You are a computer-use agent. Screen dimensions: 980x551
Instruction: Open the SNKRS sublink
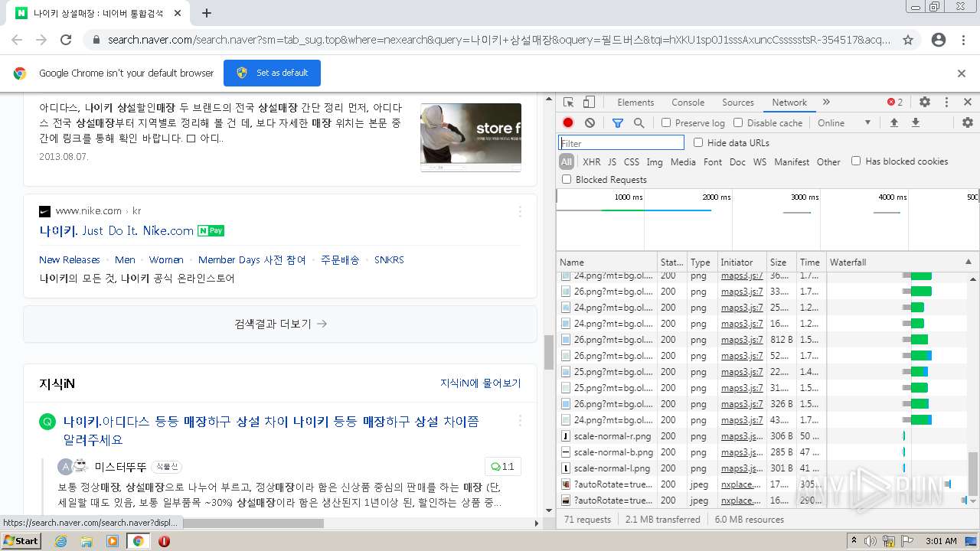click(x=389, y=260)
